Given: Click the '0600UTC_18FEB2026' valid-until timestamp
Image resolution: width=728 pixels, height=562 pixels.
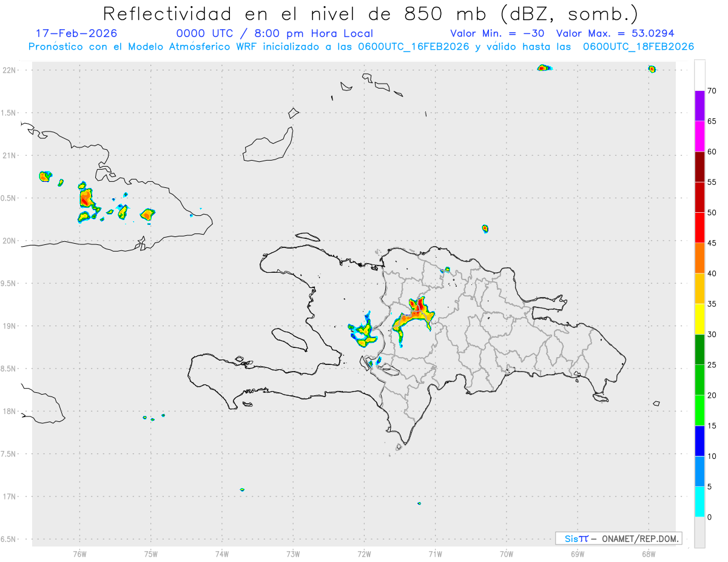Looking at the screenshot, I should 638,47.
